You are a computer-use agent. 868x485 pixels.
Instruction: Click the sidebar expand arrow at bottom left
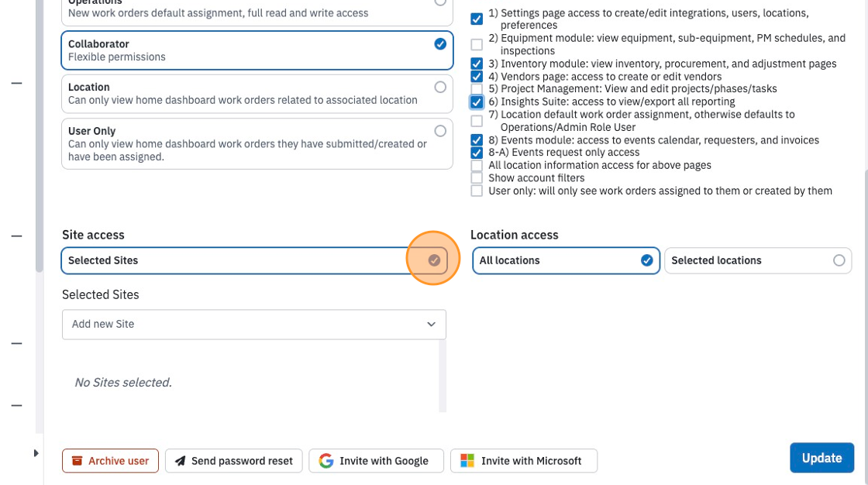coord(36,453)
